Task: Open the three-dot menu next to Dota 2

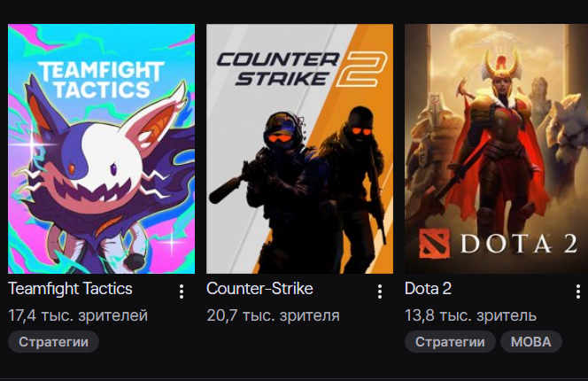Action: coord(578,292)
